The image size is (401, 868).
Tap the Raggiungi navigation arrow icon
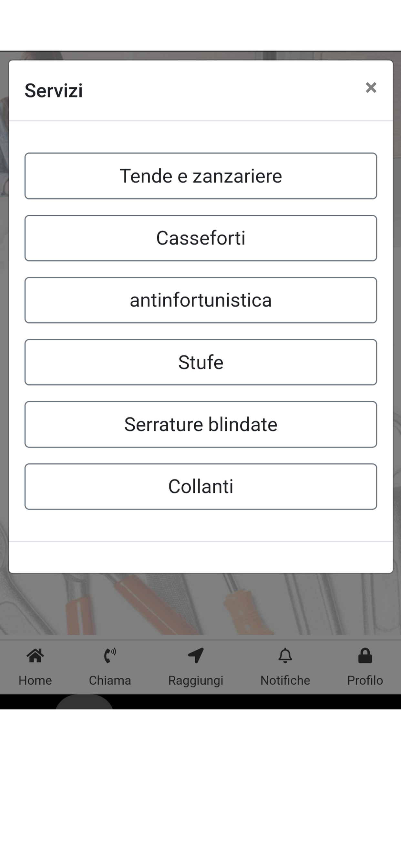pos(196,656)
